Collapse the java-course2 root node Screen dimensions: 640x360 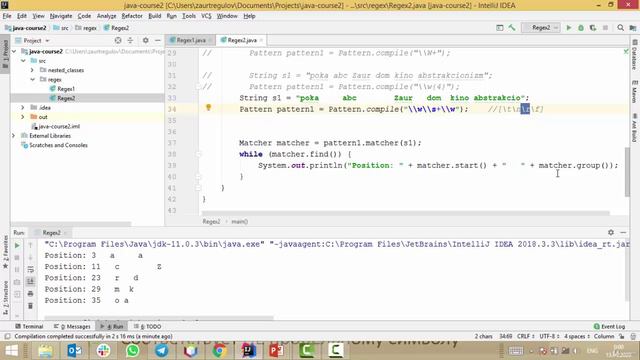pos(15,51)
